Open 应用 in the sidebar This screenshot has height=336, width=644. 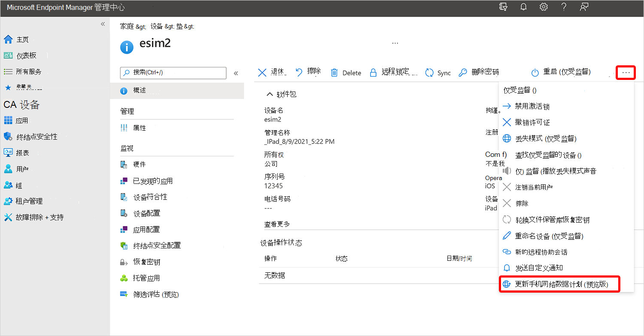tap(22, 121)
